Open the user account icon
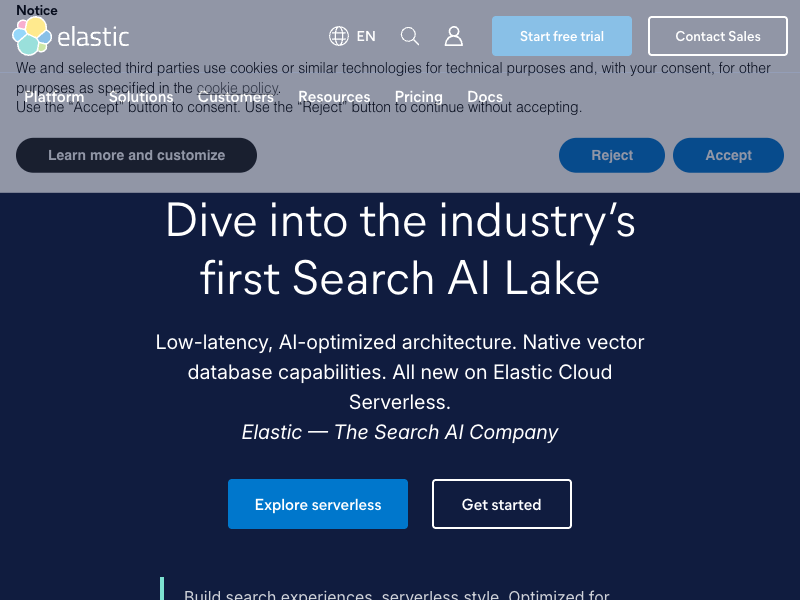This screenshot has width=800, height=600. [x=454, y=36]
